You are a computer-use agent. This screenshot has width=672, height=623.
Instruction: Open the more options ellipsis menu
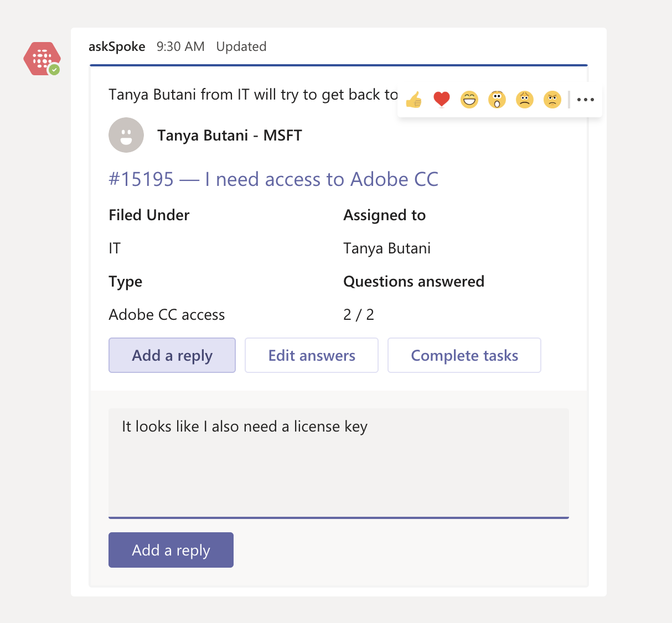click(586, 100)
